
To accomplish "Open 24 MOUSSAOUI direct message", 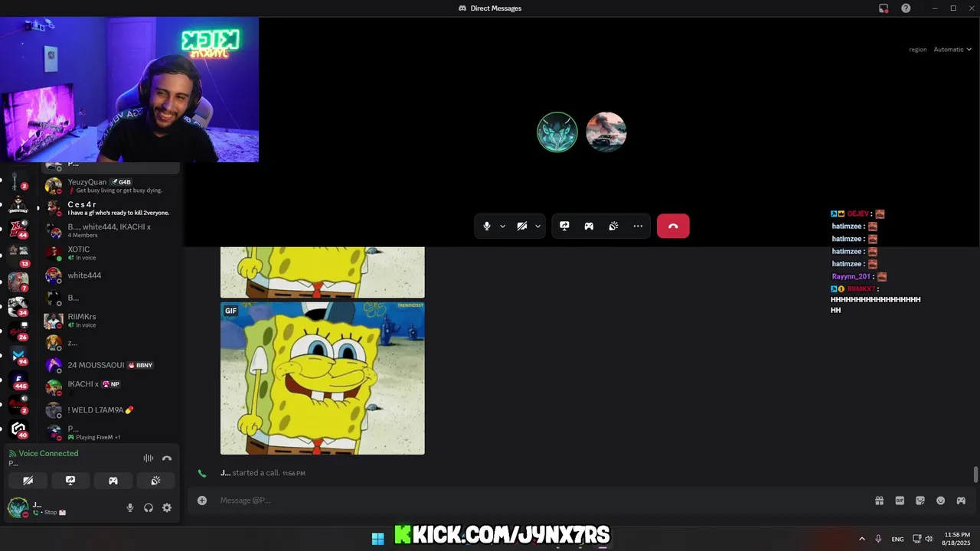I will click(109, 365).
